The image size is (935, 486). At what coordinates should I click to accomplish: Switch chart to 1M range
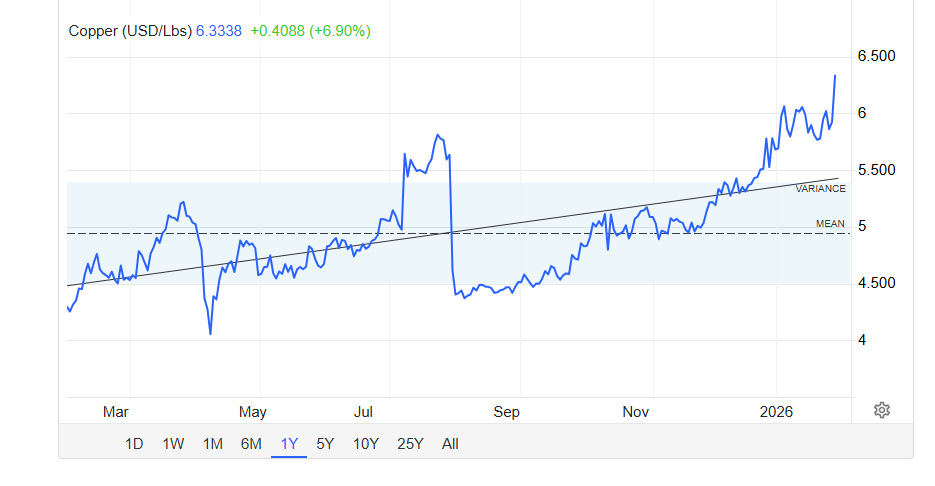[x=212, y=444]
